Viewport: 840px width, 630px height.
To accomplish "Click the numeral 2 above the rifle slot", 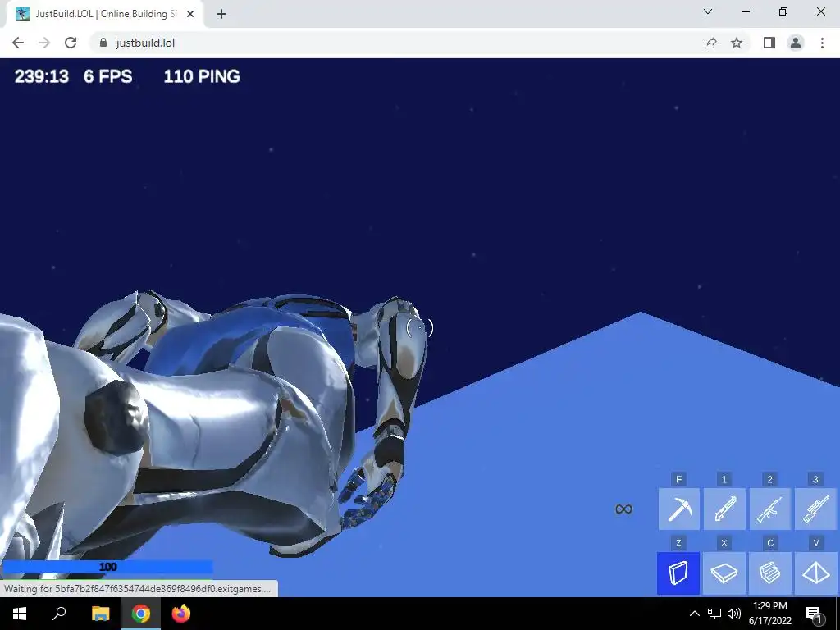I will 769,479.
